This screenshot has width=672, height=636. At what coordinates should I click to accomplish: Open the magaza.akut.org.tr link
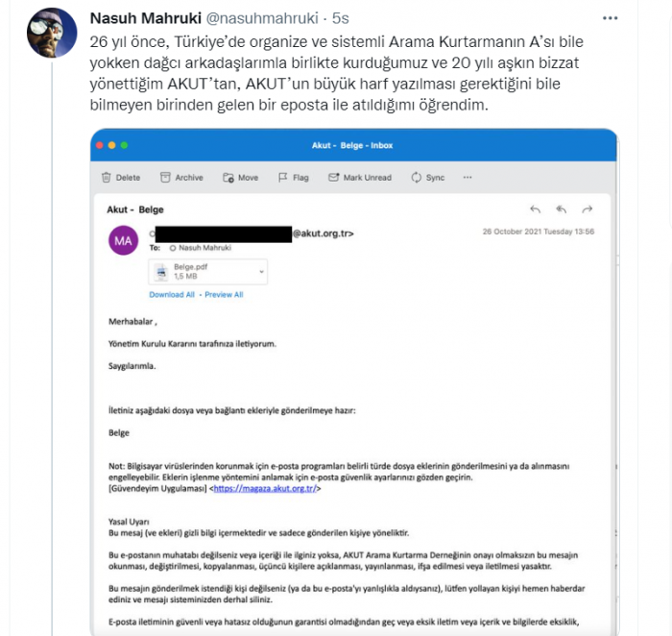point(264,489)
